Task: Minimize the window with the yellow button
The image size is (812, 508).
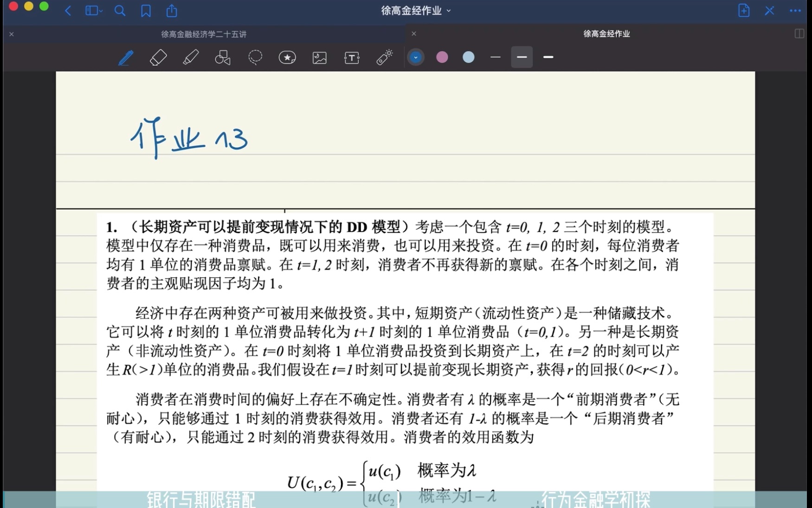Action: (x=29, y=7)
